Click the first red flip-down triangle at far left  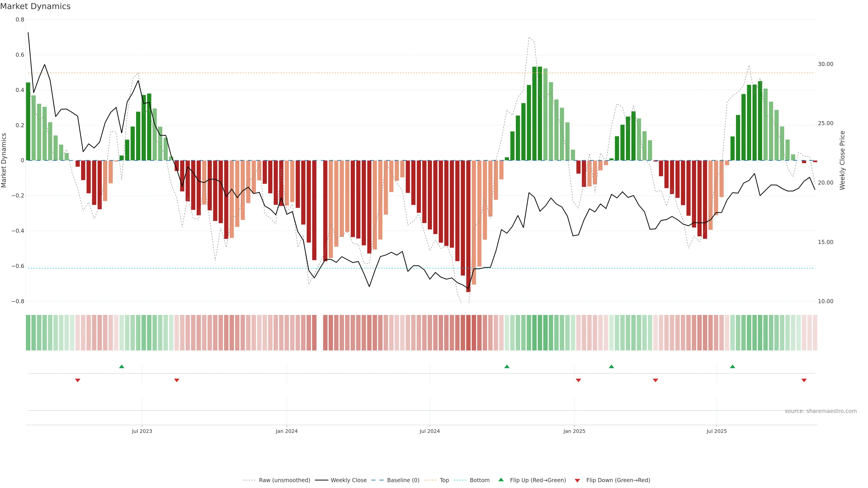pyautogui.click(x=78, y=380)
